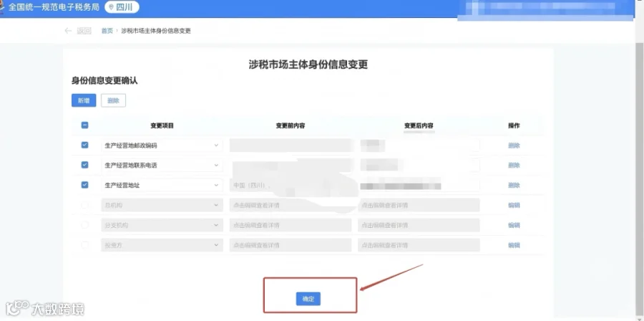Uncheck the 生产经营地联系电话 row checkbox
The height and width of the screenshot is (321, 644).
(x=84, y=165)
